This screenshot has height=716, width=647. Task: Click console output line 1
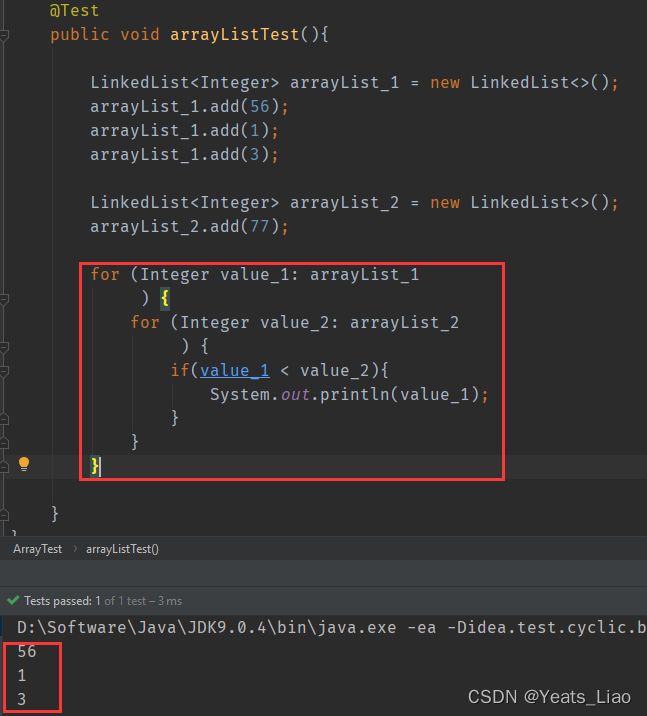pos(21,675)
